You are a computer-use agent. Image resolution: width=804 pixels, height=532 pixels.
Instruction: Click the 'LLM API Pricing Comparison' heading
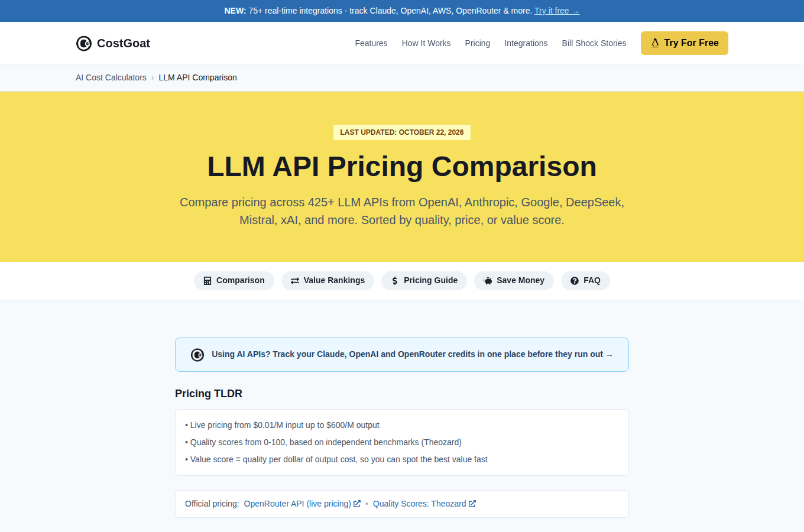(402, 166)
